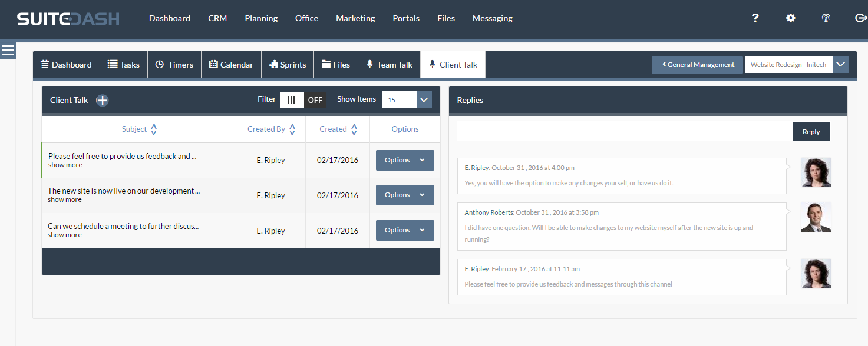Image resolution: width=868 pixels, height=346 pixels.
Task: Open the CRM menu
Action: tap(217, 18)
